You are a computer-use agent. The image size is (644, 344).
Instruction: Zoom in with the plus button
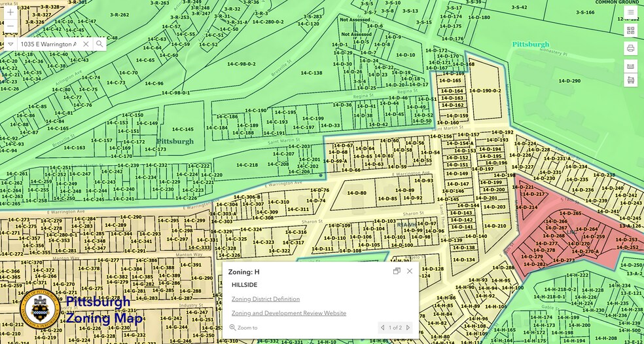(x=10, y=12)
